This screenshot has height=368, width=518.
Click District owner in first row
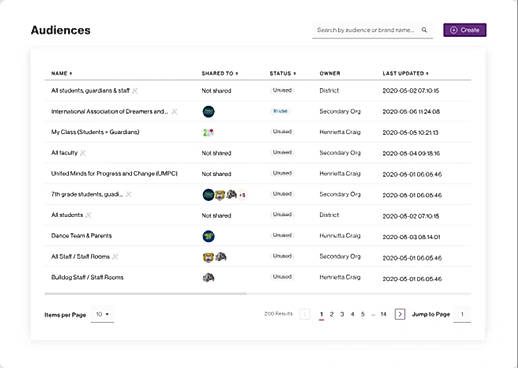click(329, 90)
